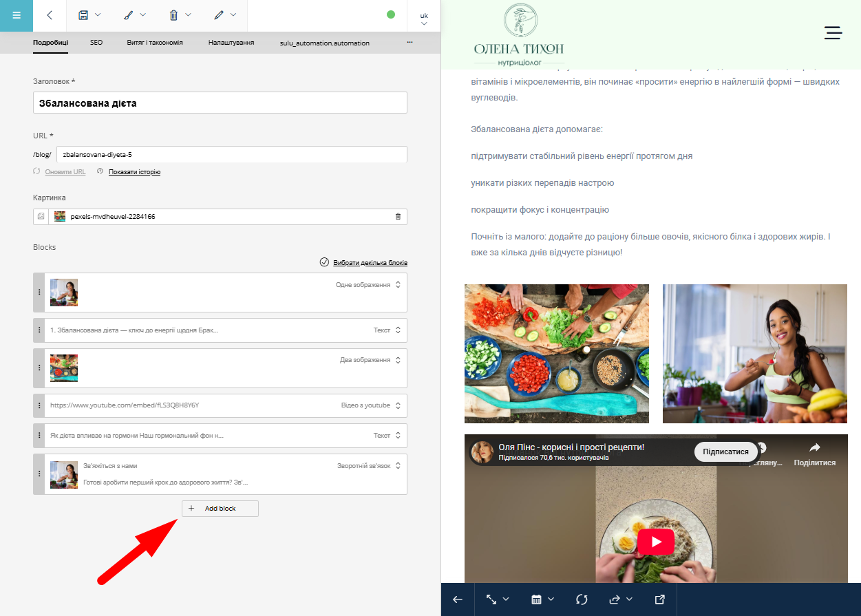Click the hamburger menu icon in teal corner
Screen dimensions: 861x616
(x=17, y=15)
